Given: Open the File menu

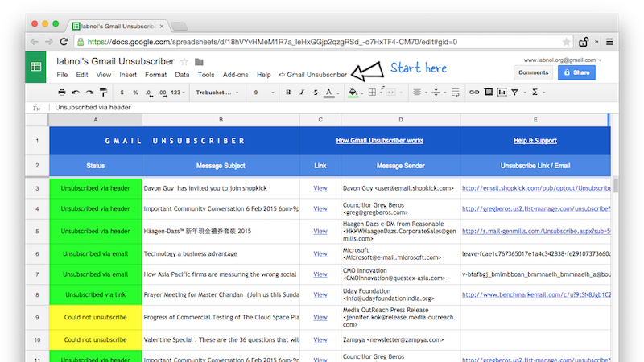Looking at the screenshot, I should click(62, 75).
